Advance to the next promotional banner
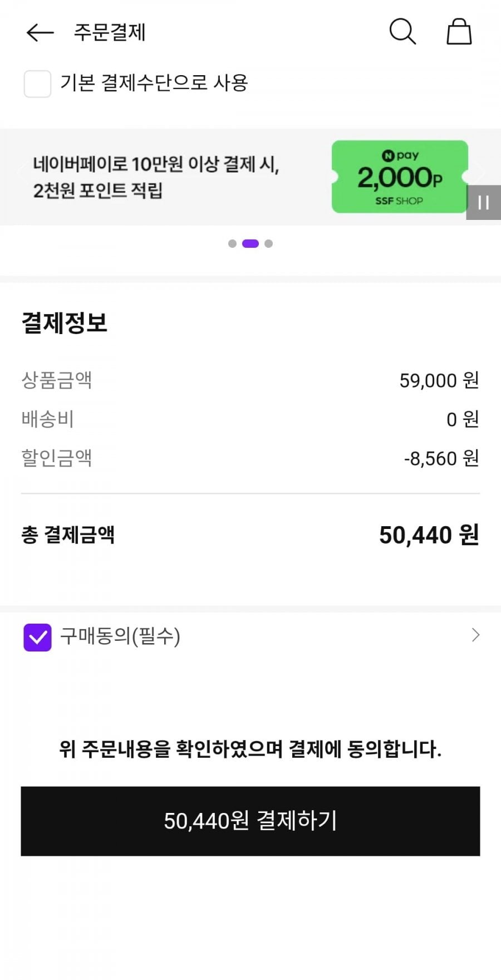Image resolution: width=501 pixels, height=980 pixels. [480, 170]
